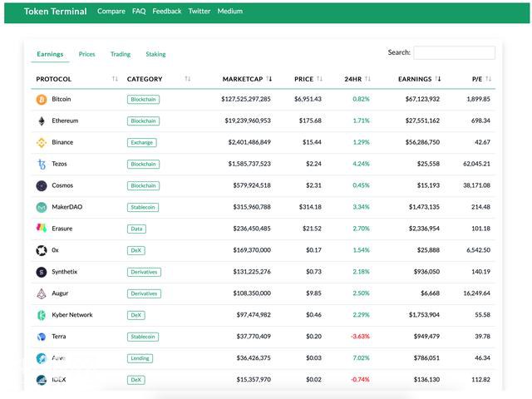Click marketcap value $127,525,297,285
This screenshot has width=532, height=399.
click(246, 99)
